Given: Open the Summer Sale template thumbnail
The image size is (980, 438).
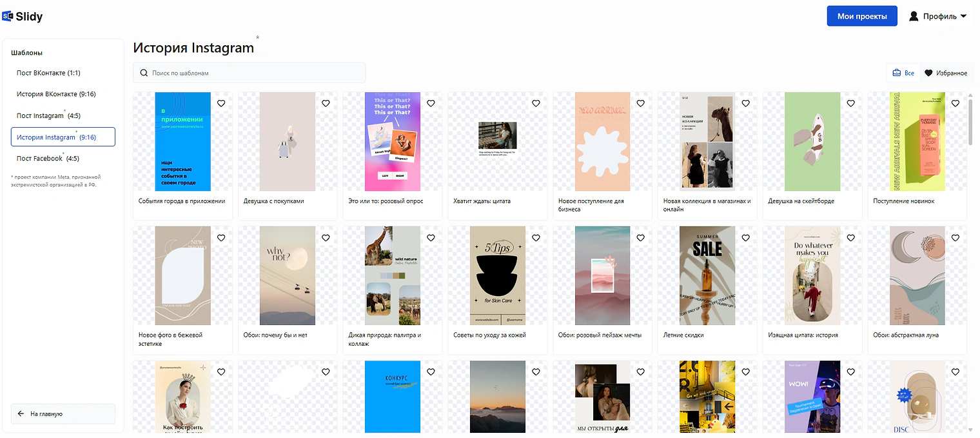Looking at the screenshot, I should pos(707,275).
